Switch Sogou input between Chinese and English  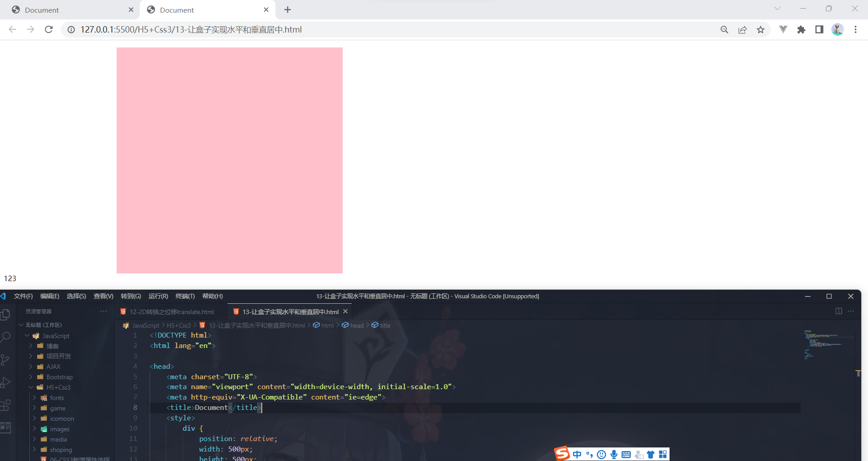tap(577, 455)
